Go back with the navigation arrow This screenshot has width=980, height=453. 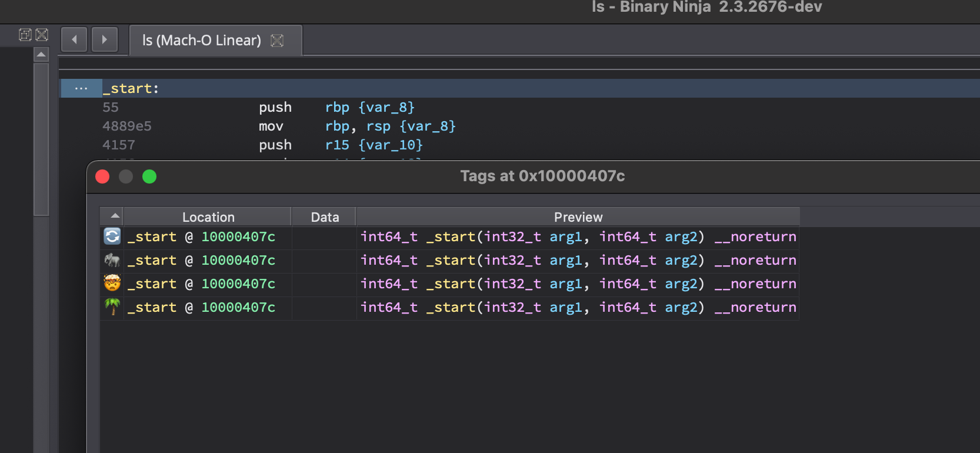pyautogui.click(x=74, y=39)
